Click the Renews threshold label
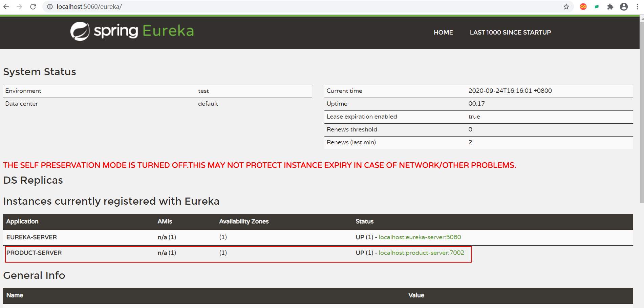The width and height of the screenshot is (644, 308). [x=352, y=129]
